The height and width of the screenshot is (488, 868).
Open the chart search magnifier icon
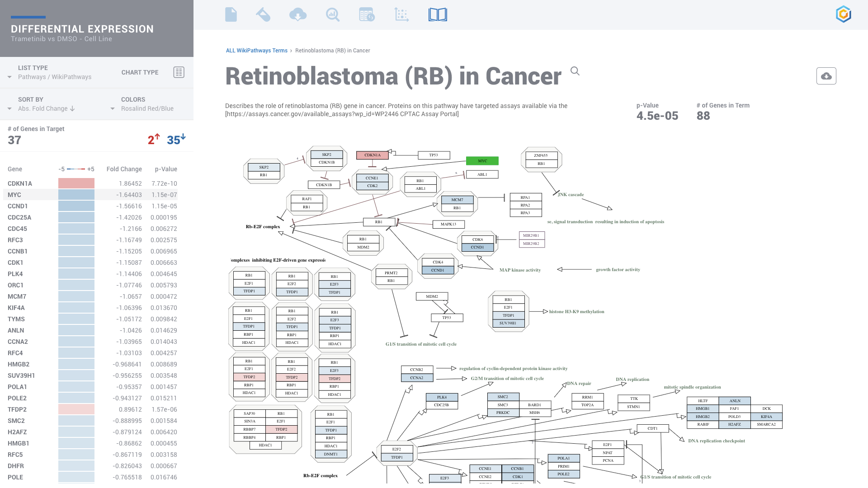coord(333,14)
